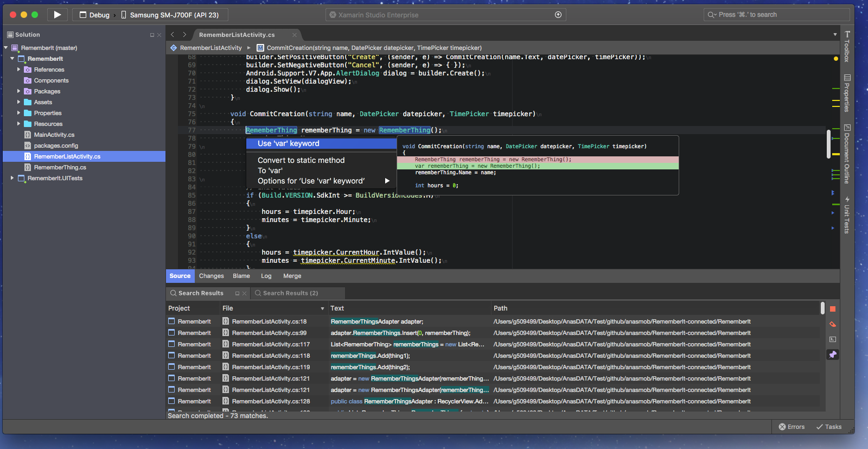
Task: Click the search magnifier icon in toolbar
Action: pos(712,15)
